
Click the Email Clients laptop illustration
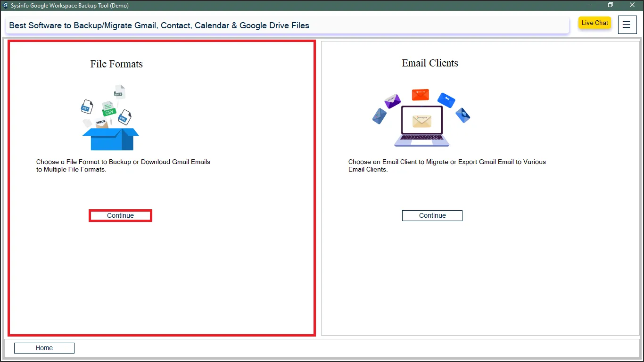coord(421,117)
